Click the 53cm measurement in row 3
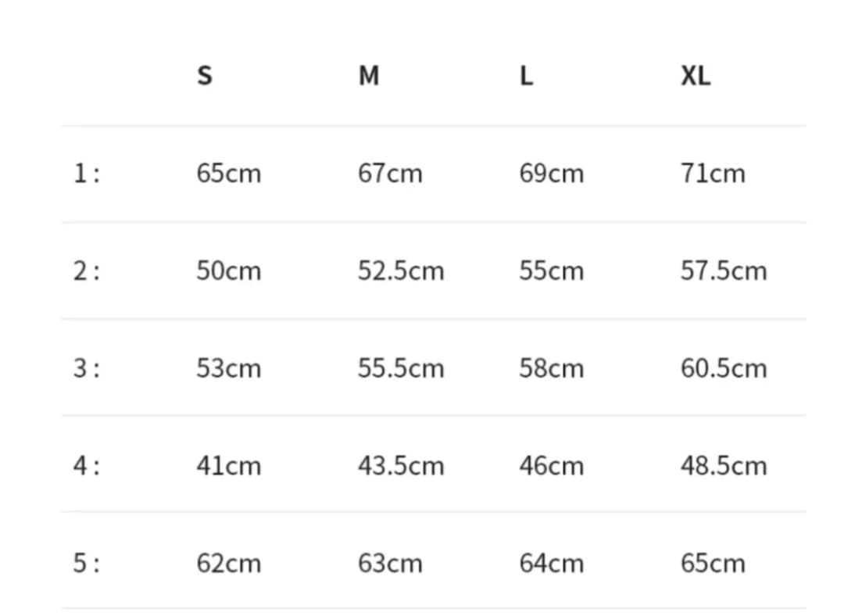Viewport: 844px width, 616px height. click(x=229, y=367)
